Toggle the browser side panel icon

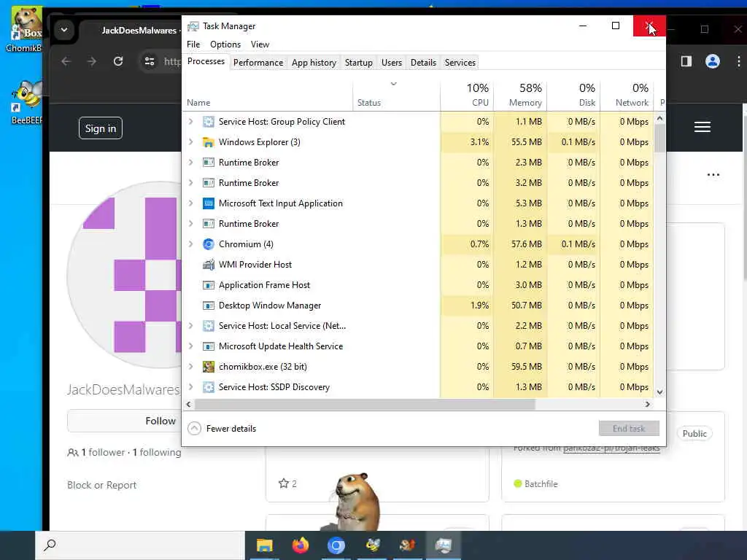tap(686, 61)
